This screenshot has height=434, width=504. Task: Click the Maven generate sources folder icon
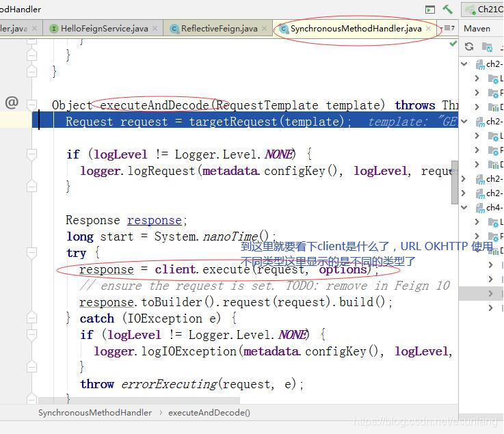[x=488, y=46]
